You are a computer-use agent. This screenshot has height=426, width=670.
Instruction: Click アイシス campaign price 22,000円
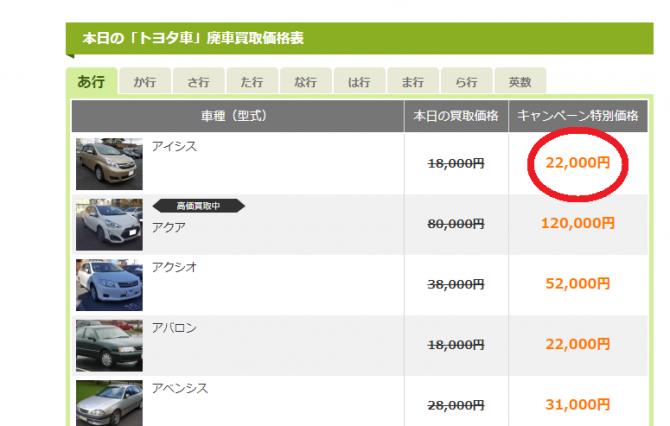578,163
